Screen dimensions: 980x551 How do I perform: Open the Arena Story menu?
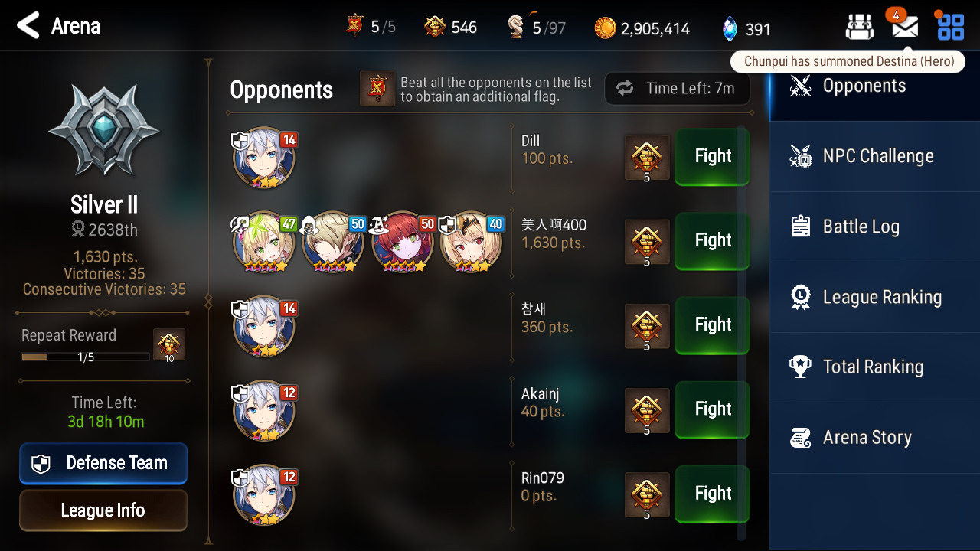pos(874,438)
